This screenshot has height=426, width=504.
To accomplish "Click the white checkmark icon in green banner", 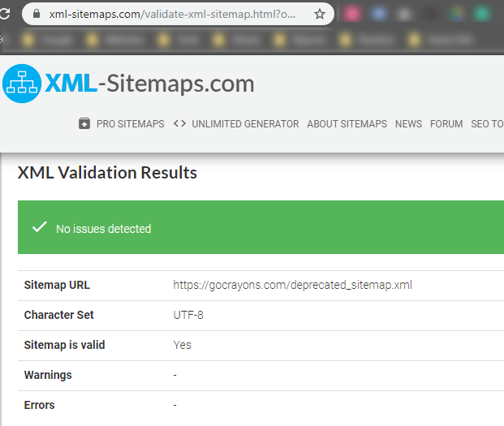I will pyautogui.click(x=40, y=227).
